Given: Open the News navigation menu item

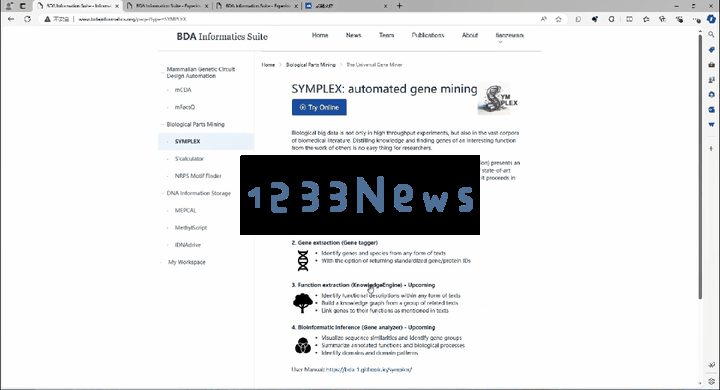Looking at the screenshot, I should [x=354, y=35].
